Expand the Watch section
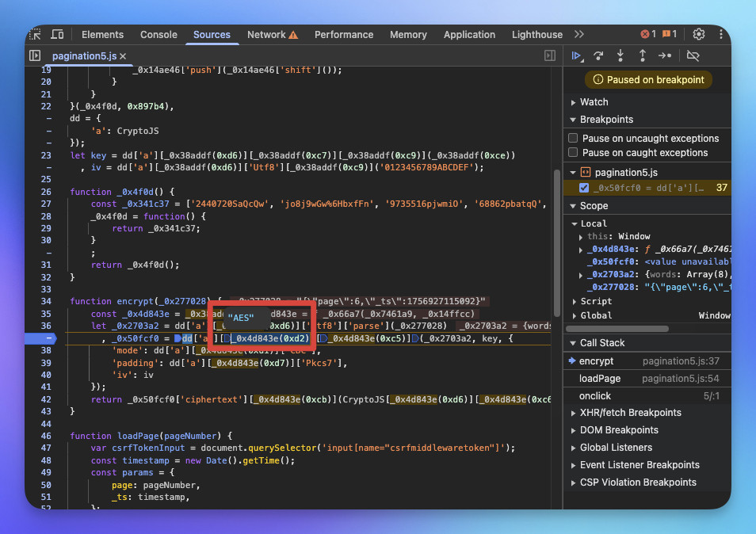756x534 pixels. [573, 102]
